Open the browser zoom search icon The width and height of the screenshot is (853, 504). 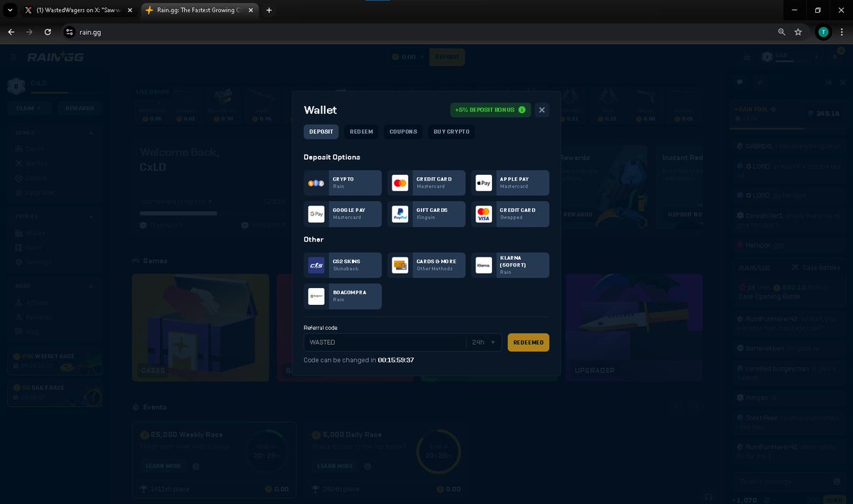[x=782, y=32]
